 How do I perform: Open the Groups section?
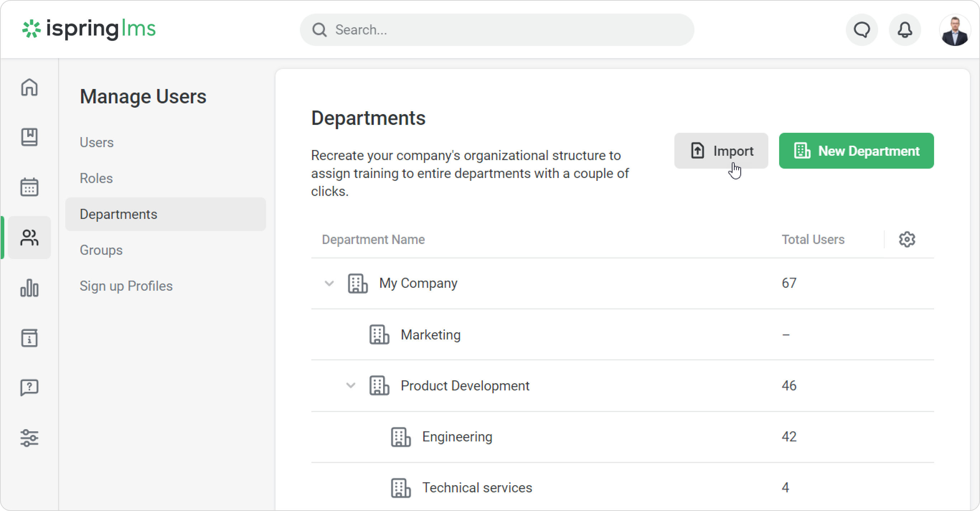click(101, 250)
